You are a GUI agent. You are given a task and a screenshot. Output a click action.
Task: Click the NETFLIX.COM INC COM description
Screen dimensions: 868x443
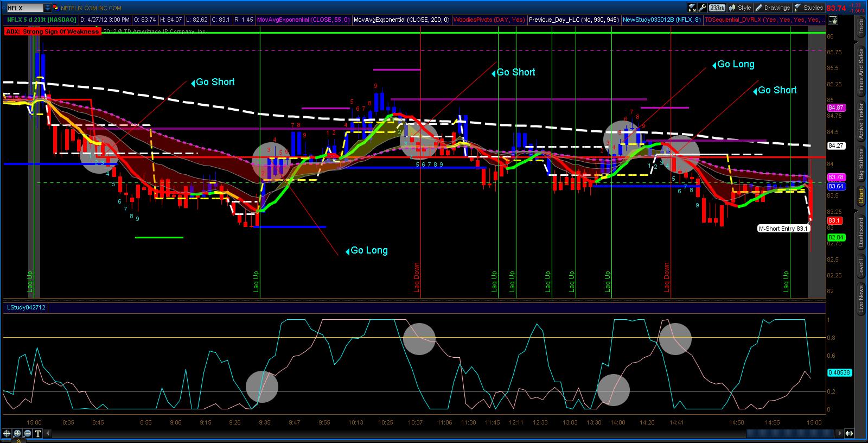coord(91,8)
